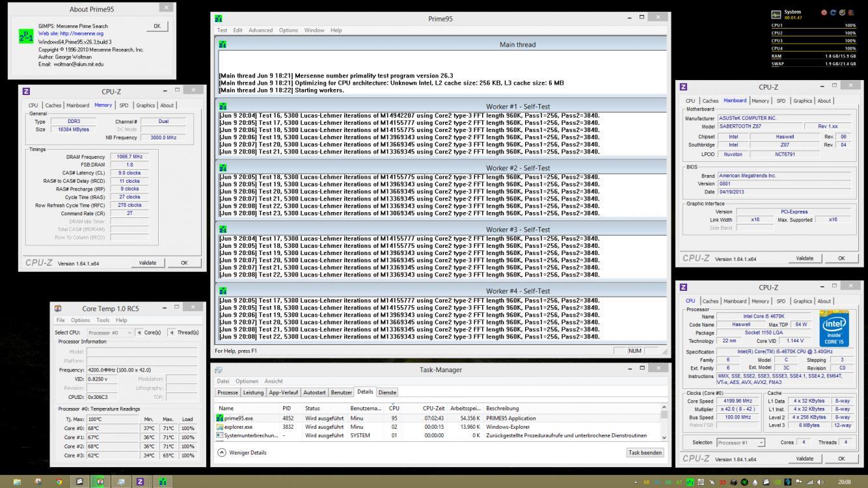Click the NUM indicator in Prime95 status bar
Viewport: 868px width, 488px height.
point(635,351)
